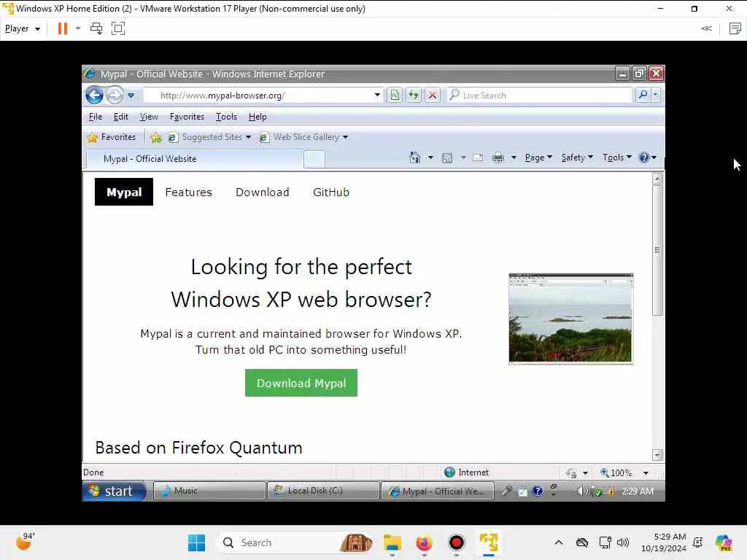Image resolution: width=747 pixels, height=560 pixels.
Task: Switch to Local Disk (C:) taskbar window
Action: tap(323, 491)
